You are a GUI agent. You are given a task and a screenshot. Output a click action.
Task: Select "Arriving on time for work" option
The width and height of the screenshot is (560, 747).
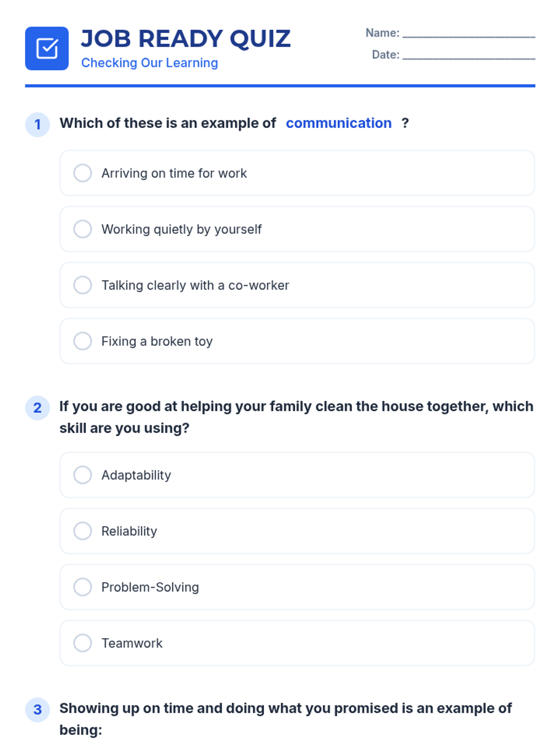click(x=83, y=173)
